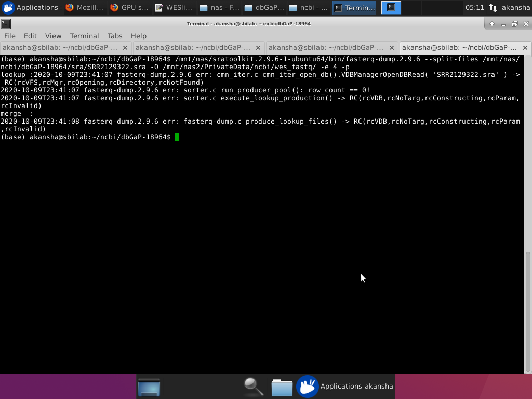The image size is (532, 399).
Task: Open the Tabs menu
Action: [115, 36]
